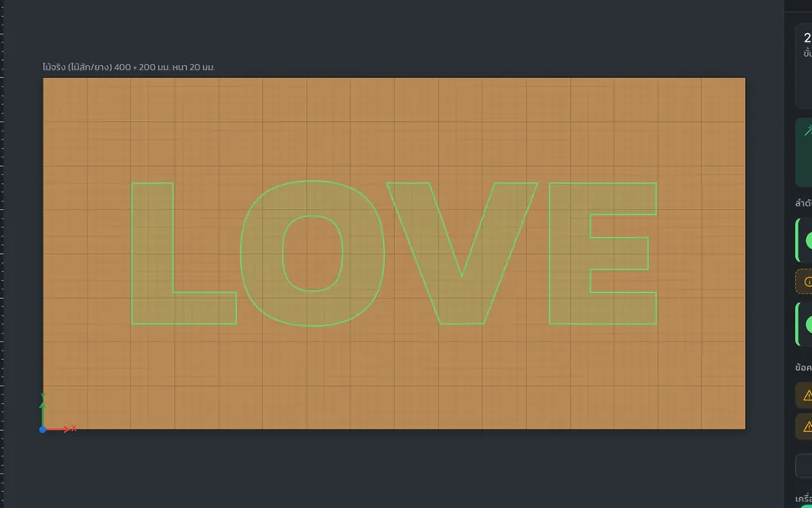Screen dimensions: 812x508
Task: Click the green Y axis arrow
Action: (43, 412)
